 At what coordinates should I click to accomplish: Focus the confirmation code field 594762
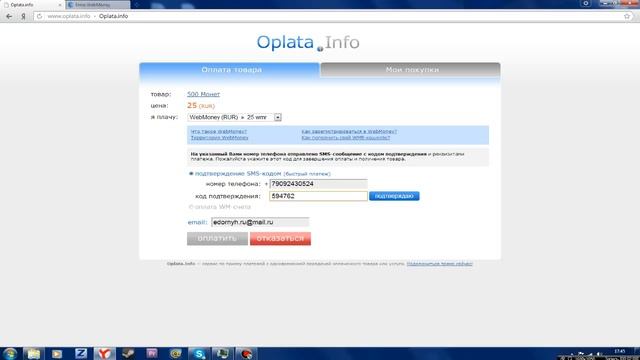pyautogui.click(x=318, y=196)
